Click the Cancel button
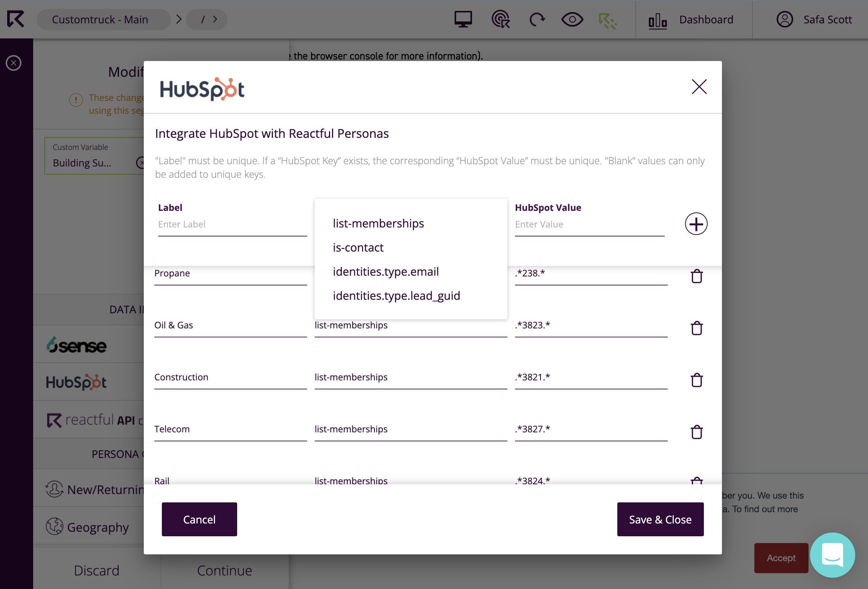Screen dimensions: 868x589 click(199, 519)
